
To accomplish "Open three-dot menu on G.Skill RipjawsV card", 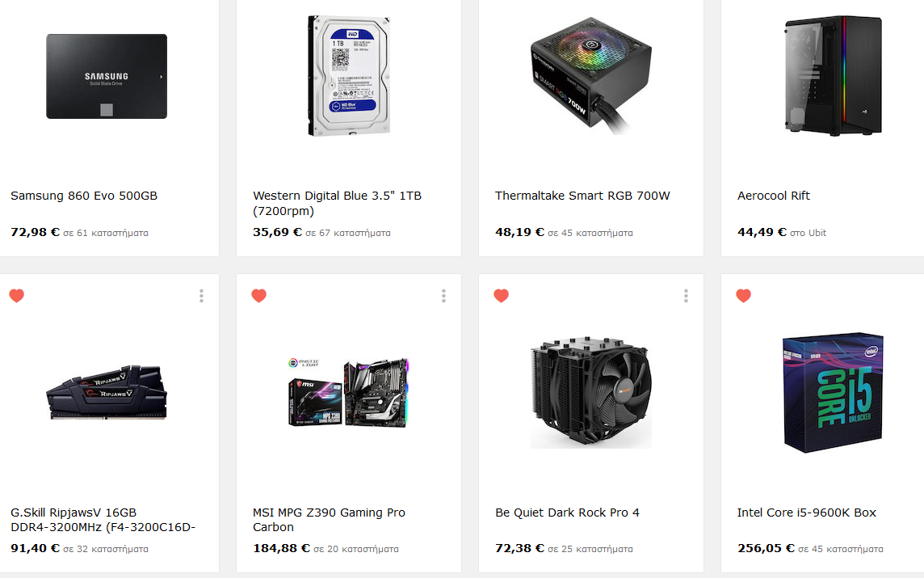I will [x=202, y=296].
